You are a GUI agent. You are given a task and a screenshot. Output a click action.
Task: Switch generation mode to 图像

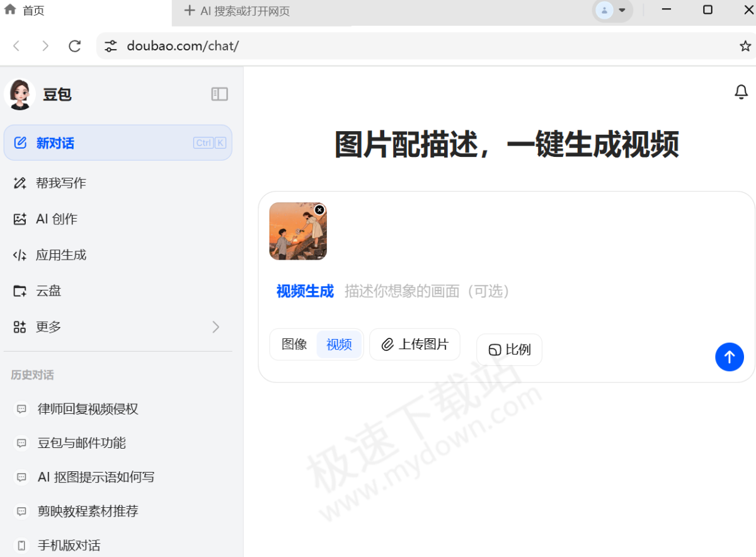294,344
